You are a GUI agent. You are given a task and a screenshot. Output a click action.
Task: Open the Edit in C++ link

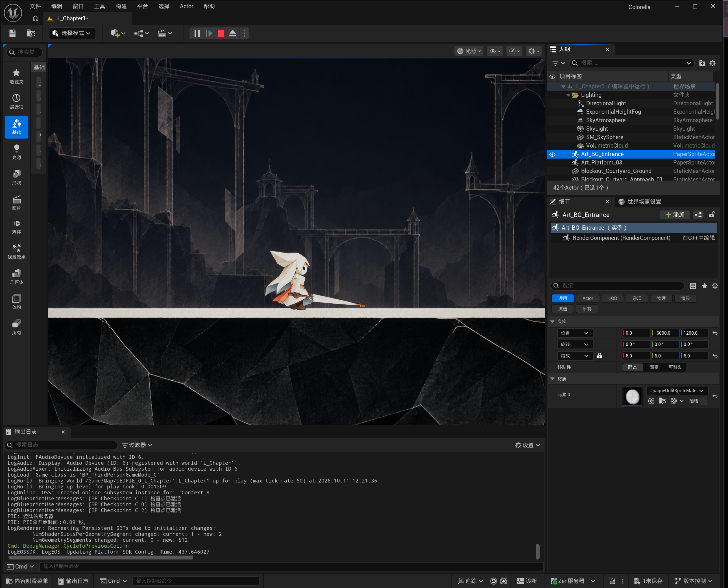click(698, 238)
